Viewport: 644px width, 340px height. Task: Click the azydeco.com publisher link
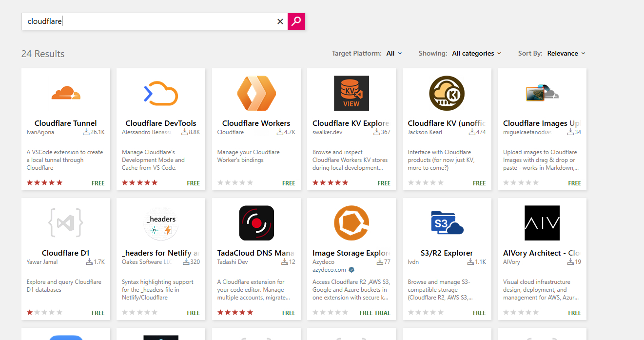[329, 270]
